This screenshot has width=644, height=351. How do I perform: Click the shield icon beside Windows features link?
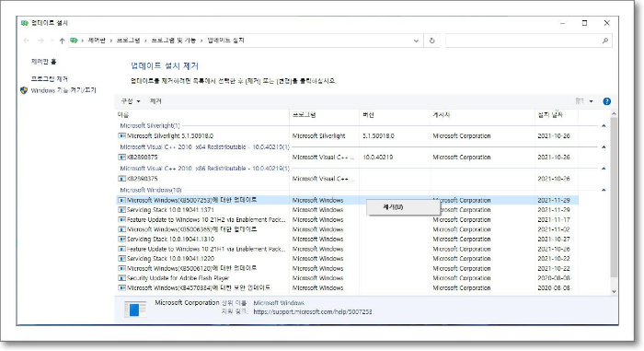(x=24, y=90)
